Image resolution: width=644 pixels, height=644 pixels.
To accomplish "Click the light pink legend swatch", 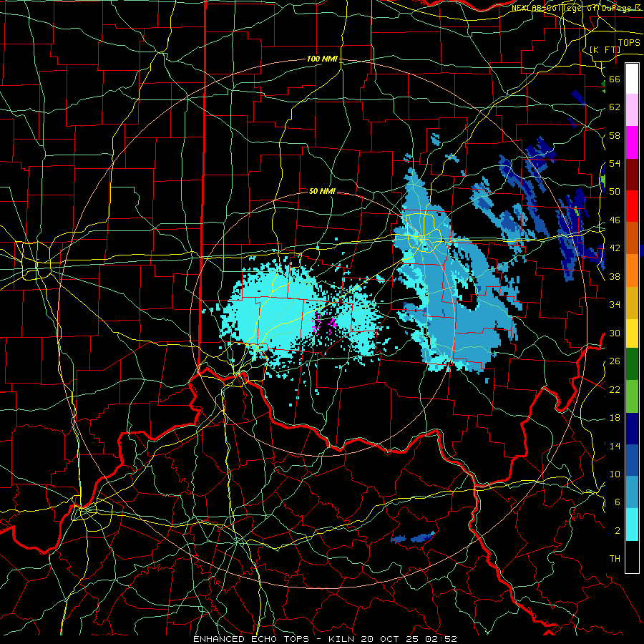I will 632,110.
